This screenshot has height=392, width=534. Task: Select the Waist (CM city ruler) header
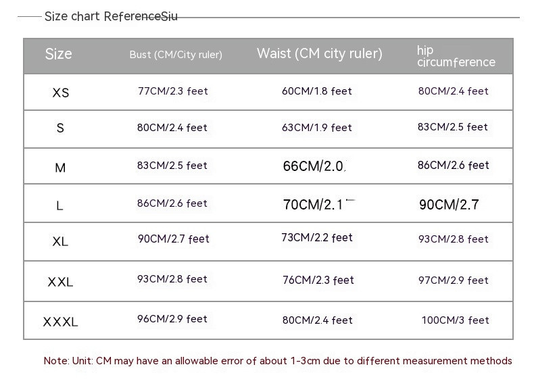point(319,54)
